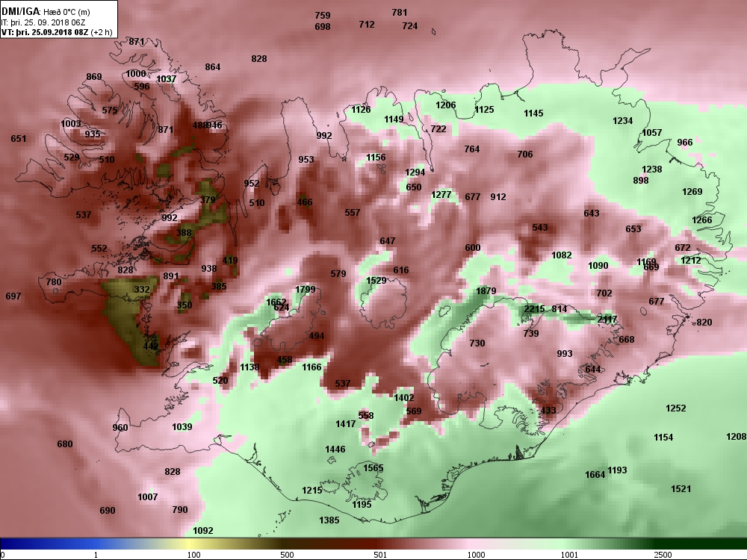
Task: Select the 759 value at top
Action: click(323, 16)
